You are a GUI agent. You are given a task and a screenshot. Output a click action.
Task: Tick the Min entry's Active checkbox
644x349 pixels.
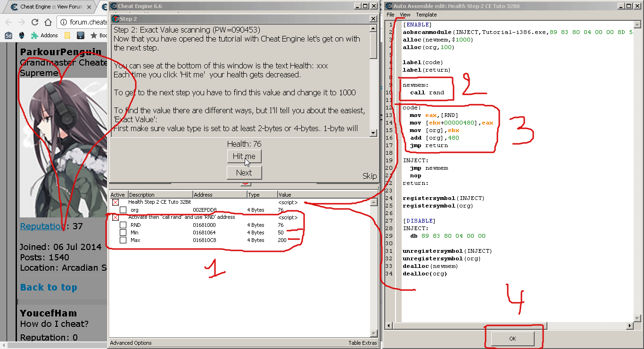coord(123,233)
